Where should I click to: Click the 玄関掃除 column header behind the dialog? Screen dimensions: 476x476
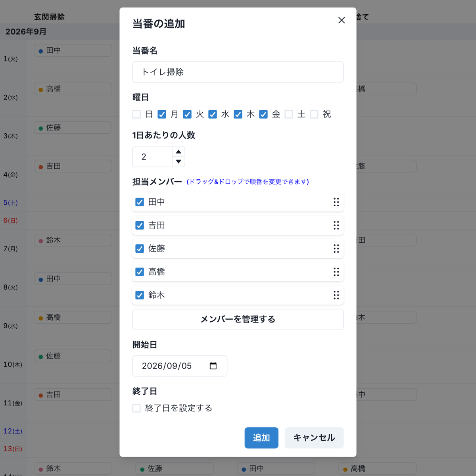point(49,17)
